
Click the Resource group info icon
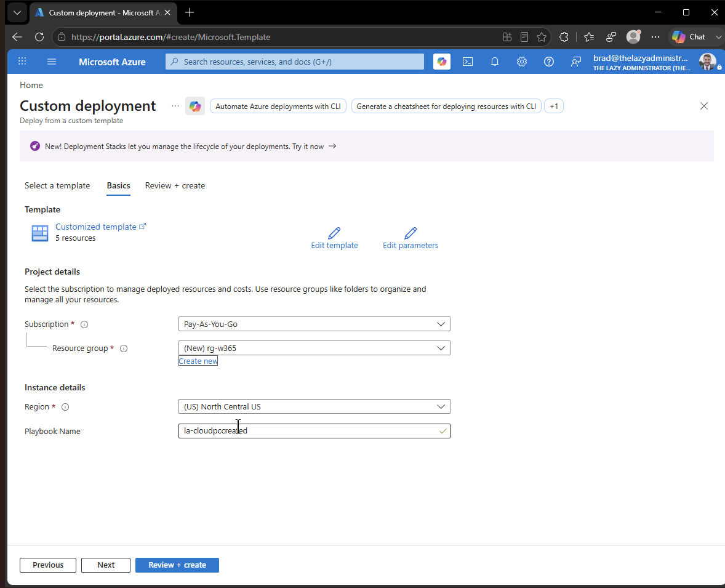[x=124, y=348]
